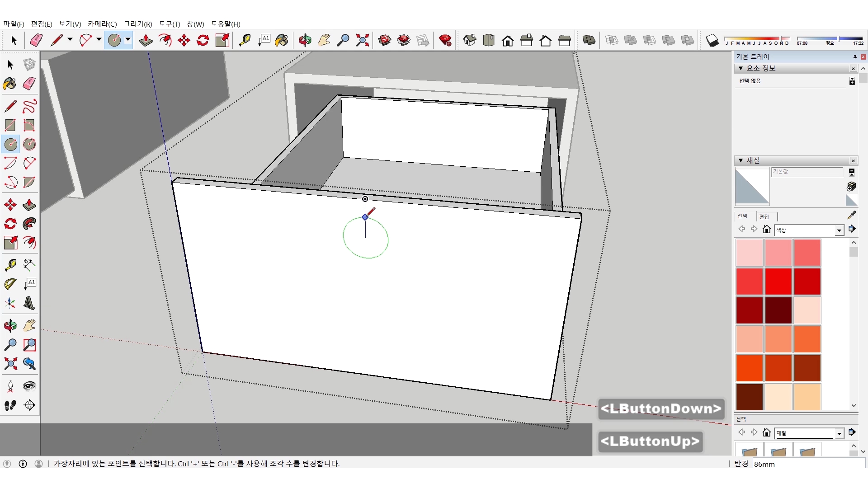The width and height of the screenshot is (868, 488).
Task: Click the Create Material button
Action: 851,186
